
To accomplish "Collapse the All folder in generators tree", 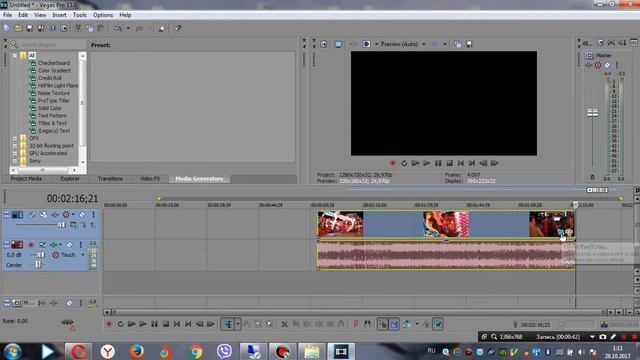I will point(15,56).
